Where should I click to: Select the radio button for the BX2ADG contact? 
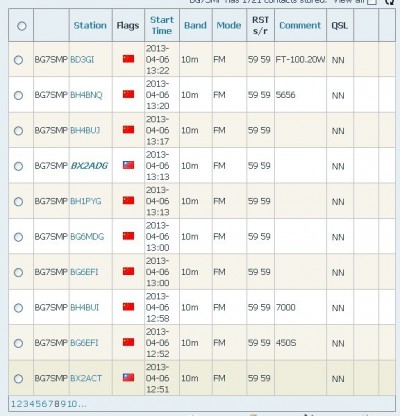19,166
